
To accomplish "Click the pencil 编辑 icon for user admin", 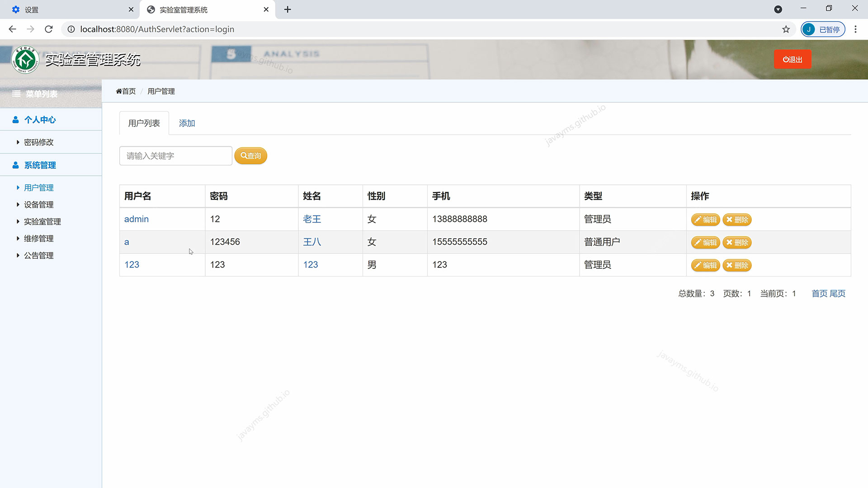I will point(698,220).
